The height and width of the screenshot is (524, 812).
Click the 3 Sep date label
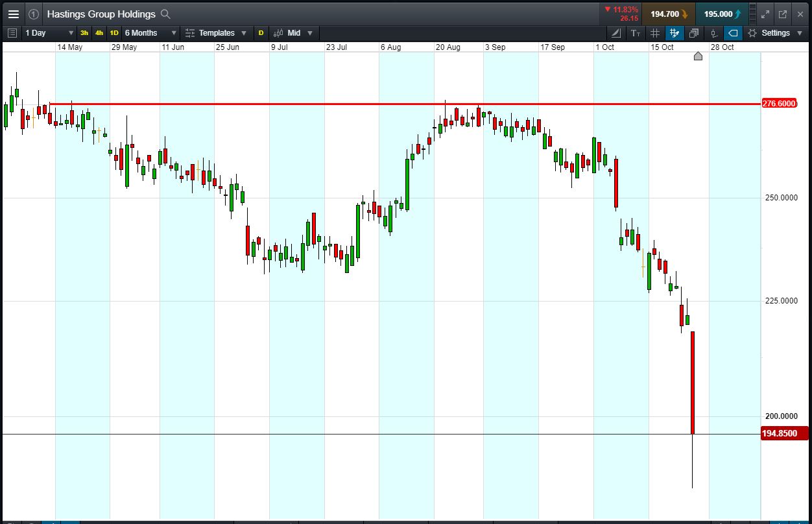tap(495, 47)
